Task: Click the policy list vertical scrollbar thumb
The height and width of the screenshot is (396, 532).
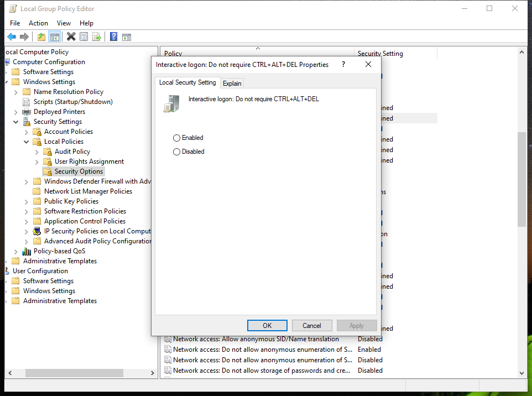Action: tap(522, 179)
